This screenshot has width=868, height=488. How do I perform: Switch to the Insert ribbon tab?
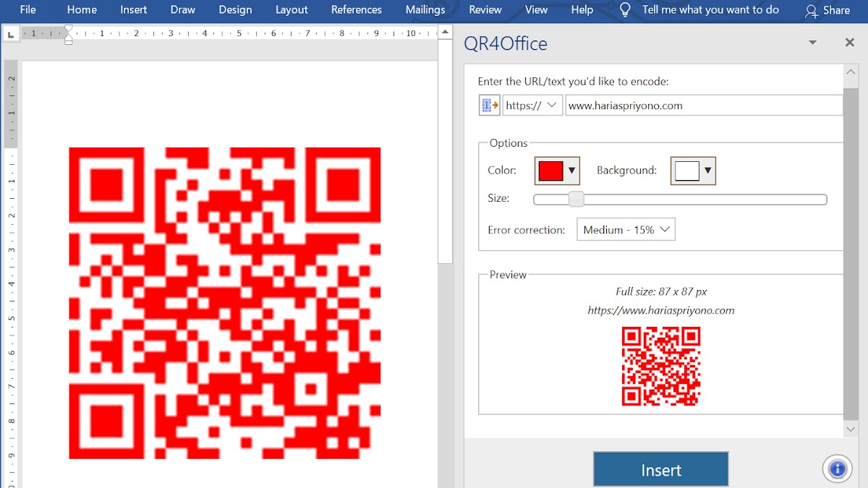(x=133, y=10)
